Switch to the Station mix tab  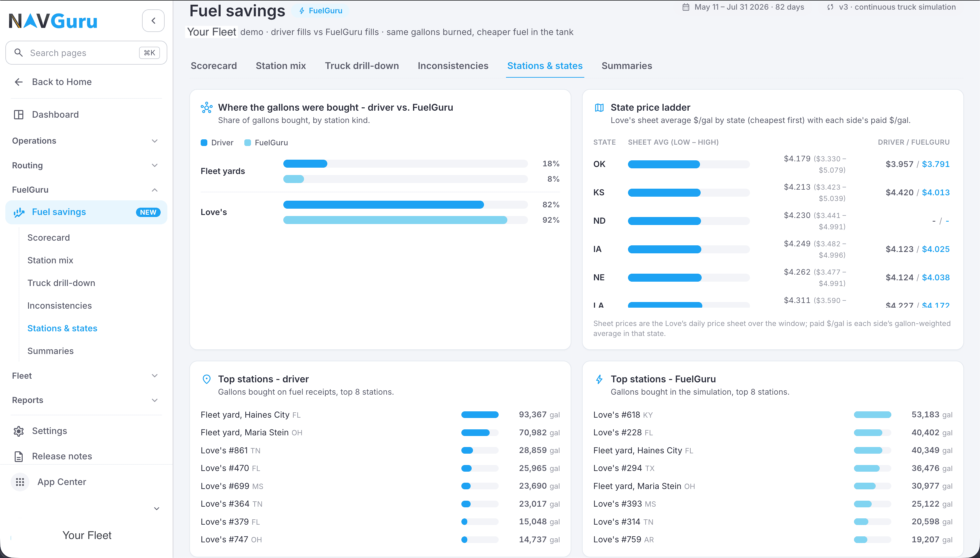coord(281,66)
